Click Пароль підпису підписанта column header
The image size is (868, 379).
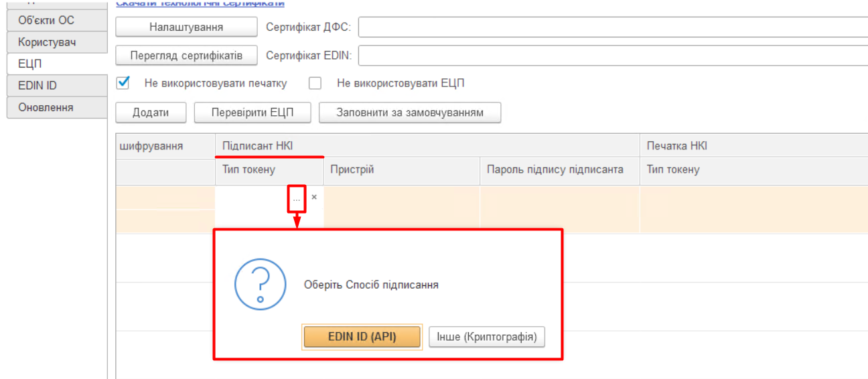pyautogui.click(x=560, y=169)
